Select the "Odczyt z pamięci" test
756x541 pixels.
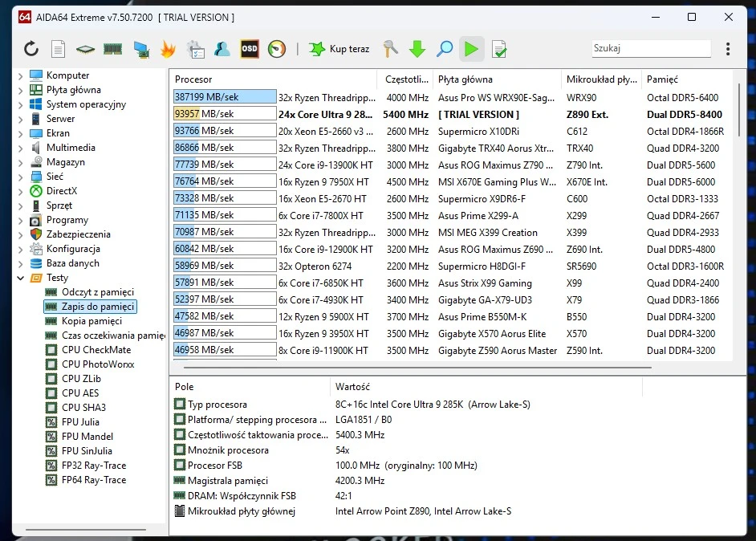pyautogui.click(x=97, y=292)
